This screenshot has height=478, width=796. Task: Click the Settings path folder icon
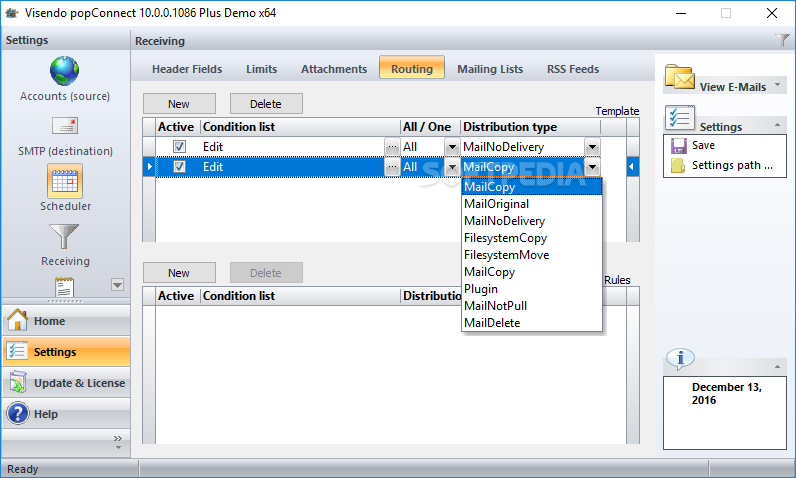[x=678, y=165]
